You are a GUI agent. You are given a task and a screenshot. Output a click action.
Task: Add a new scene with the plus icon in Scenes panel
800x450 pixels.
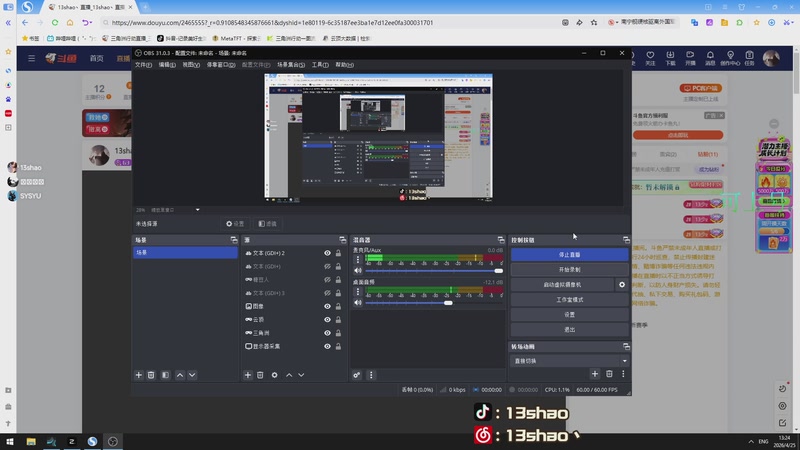point(139,375)
